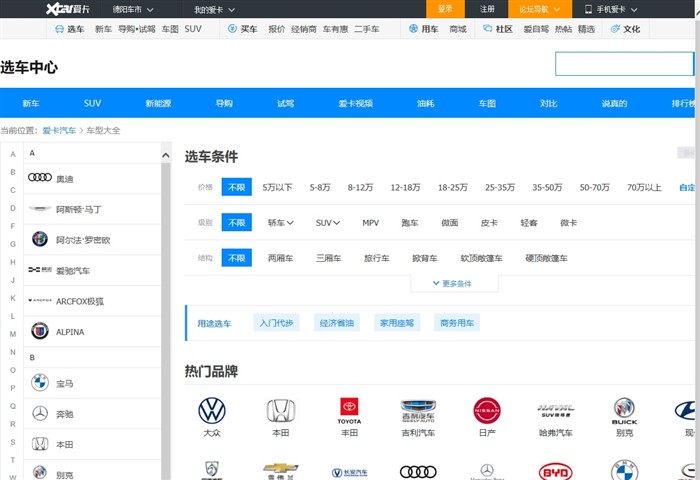The width and height of the screenshot is (700, 480).
Task: Choose the 经济省油 usage tag
Action: [337, 322]
